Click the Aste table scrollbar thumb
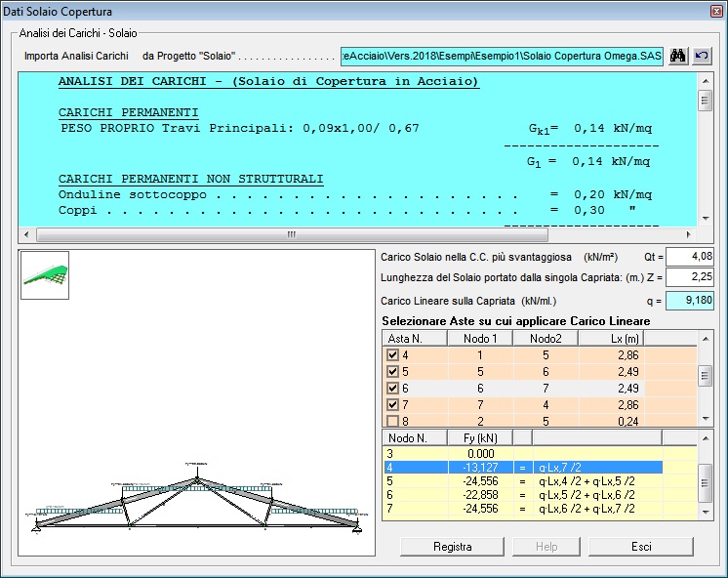Image resolution: width=728 pixels, height=578 pixels. pyautogui.click(x=706, y=376)
